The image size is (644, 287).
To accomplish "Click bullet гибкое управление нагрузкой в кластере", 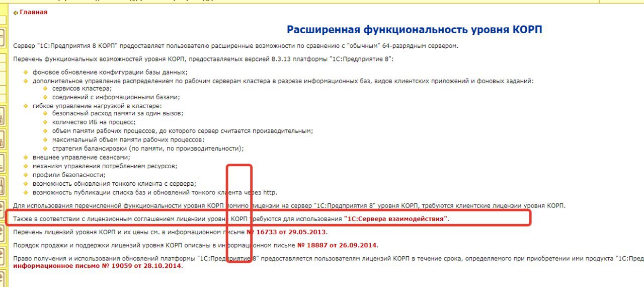I will coord(98,106).
